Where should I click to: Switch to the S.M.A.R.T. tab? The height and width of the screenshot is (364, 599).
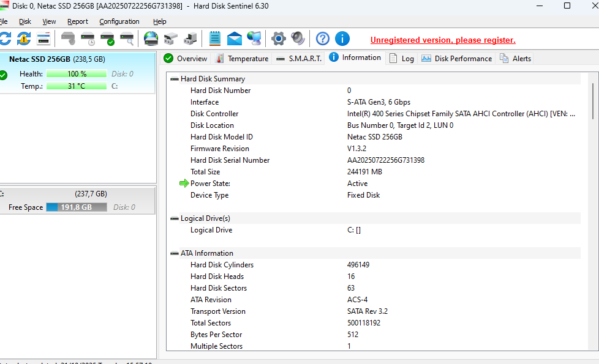pyautogui.click(x=299, y=59)
